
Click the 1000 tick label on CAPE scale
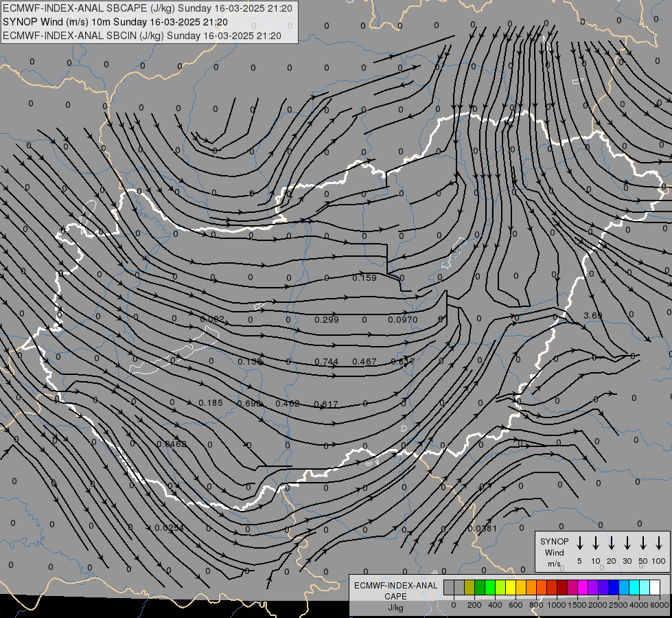[557, 605]
